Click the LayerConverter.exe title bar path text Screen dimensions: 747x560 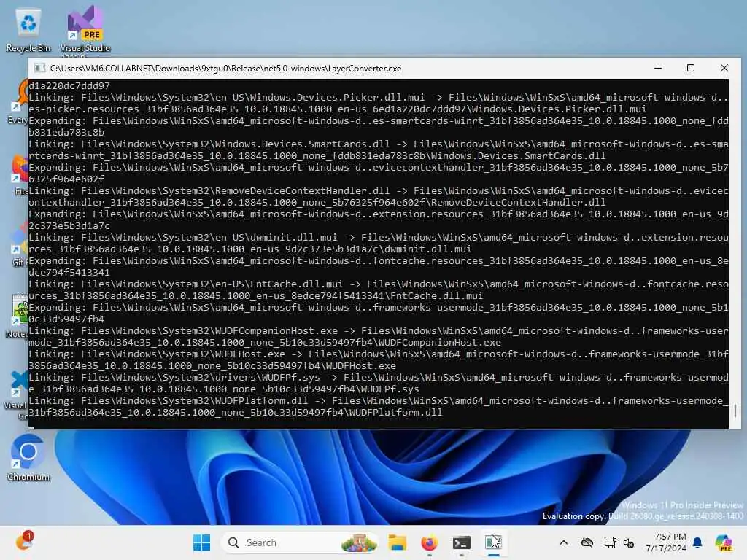pyautogui.click(x=226, y=68)
